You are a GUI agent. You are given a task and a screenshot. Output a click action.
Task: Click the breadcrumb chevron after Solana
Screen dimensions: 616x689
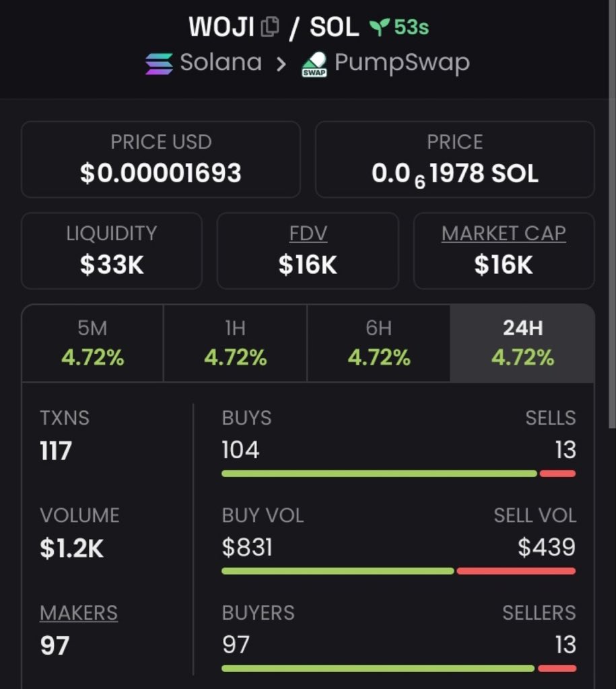point(281,64)
